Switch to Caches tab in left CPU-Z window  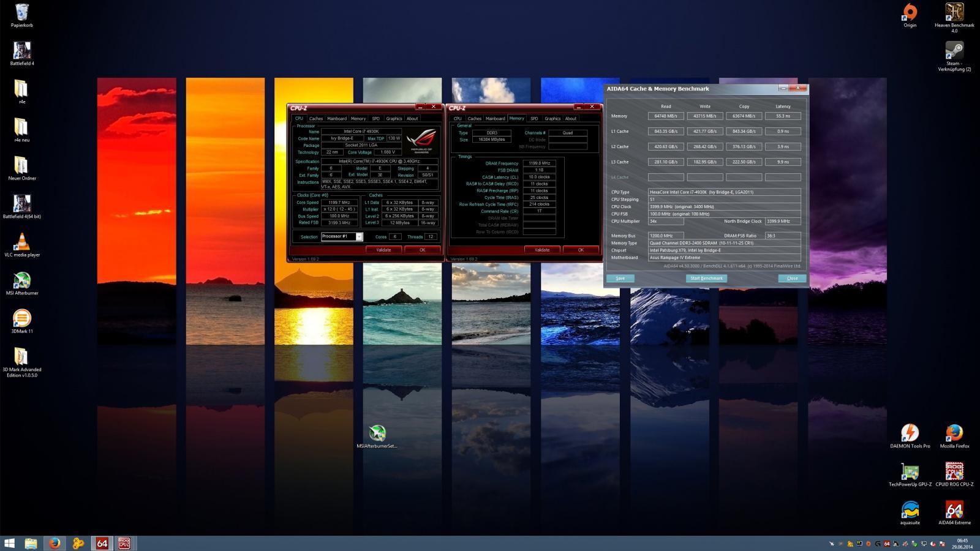tap(316, 119)
